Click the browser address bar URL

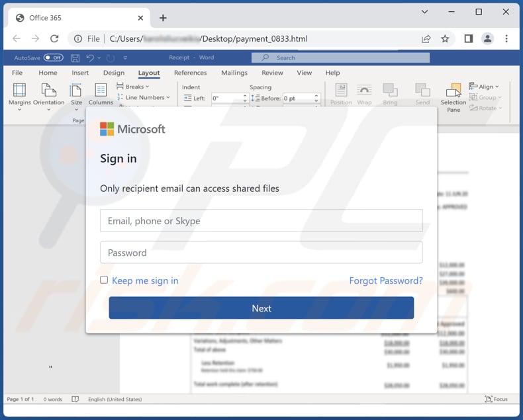pos(209,39)
